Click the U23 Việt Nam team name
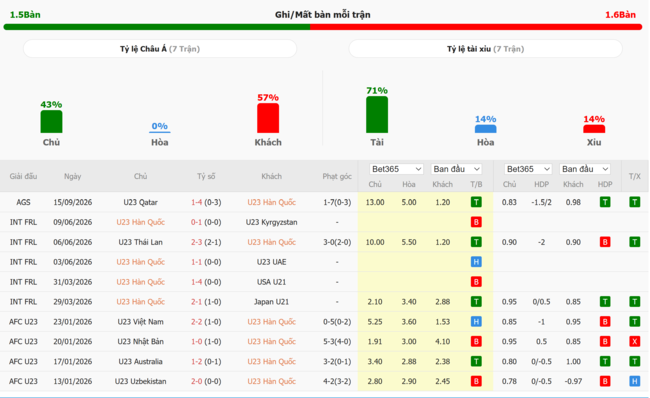Screen dimensions: 650x398 [x=141, y=322]
